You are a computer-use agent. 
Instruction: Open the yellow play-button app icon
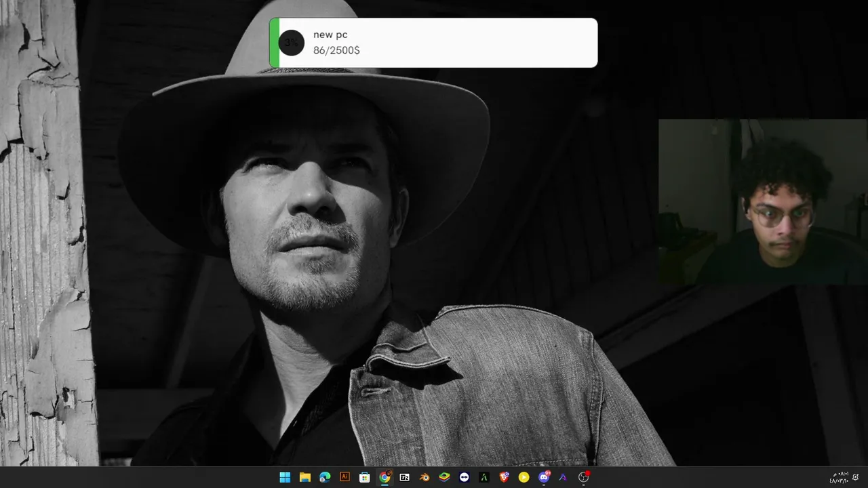click(524, 477)
